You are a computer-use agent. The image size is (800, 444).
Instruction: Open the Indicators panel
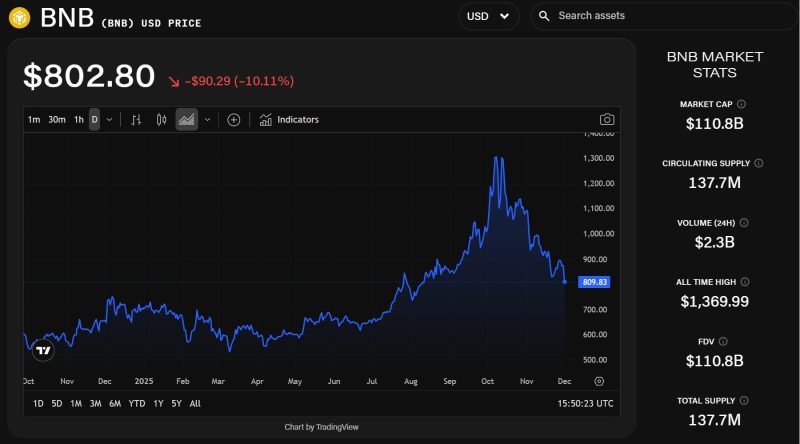pyautogui.click(x=289, y=120)
